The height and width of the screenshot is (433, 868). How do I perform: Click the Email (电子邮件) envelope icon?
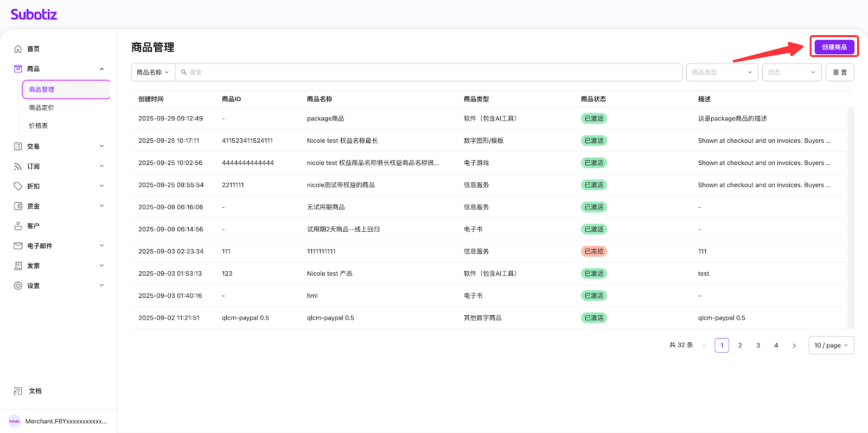coord(18,246)
